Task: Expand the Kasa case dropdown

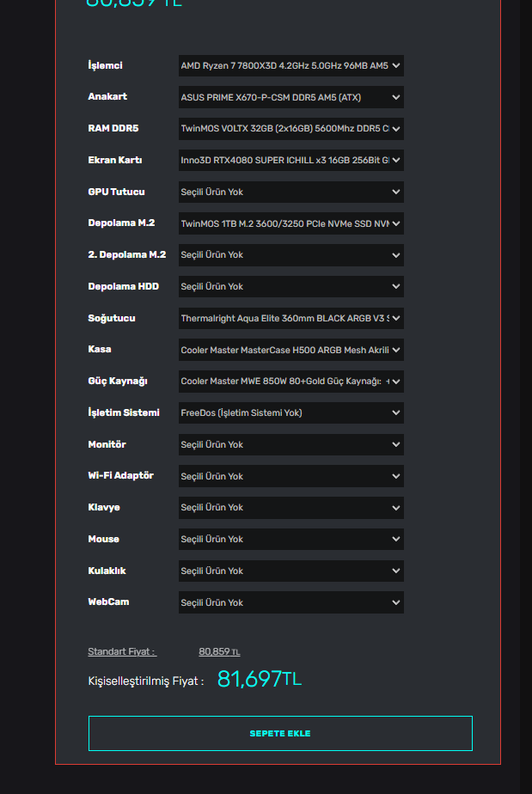Action: (290, 350)
